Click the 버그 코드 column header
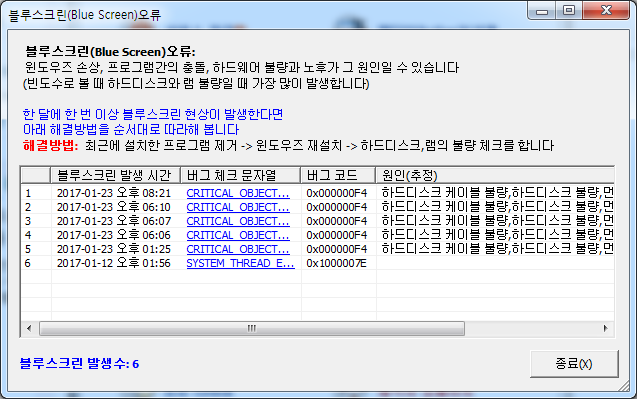 coord(338,175)
